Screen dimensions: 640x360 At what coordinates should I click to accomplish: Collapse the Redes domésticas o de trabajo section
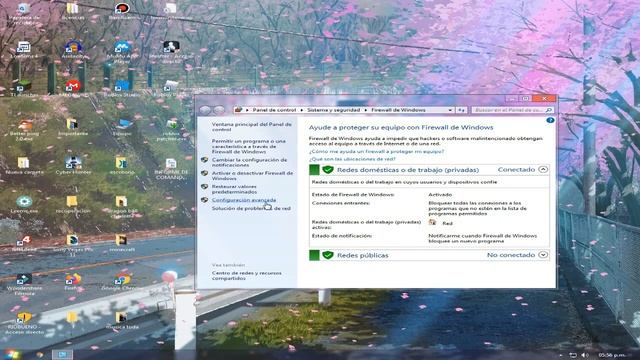point(543,169)
